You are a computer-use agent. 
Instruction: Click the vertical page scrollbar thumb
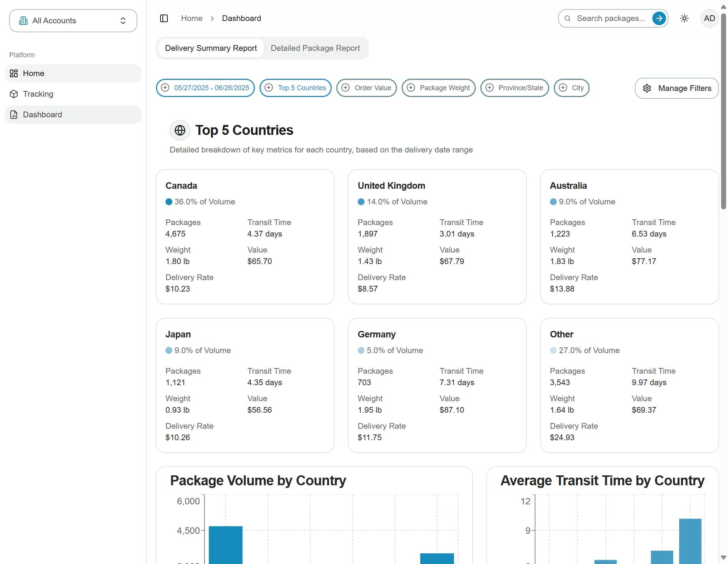723,111
